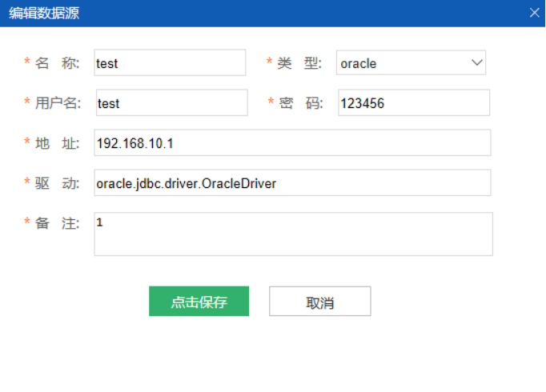Click the 用户名 field label
The image size is (546, 392).
tap(58, 103)
